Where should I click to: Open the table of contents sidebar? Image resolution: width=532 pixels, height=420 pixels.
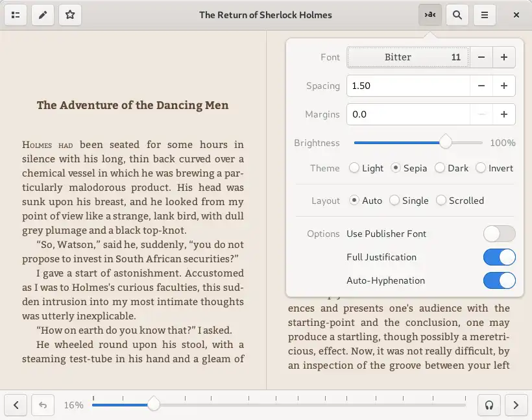pos(16,15)
